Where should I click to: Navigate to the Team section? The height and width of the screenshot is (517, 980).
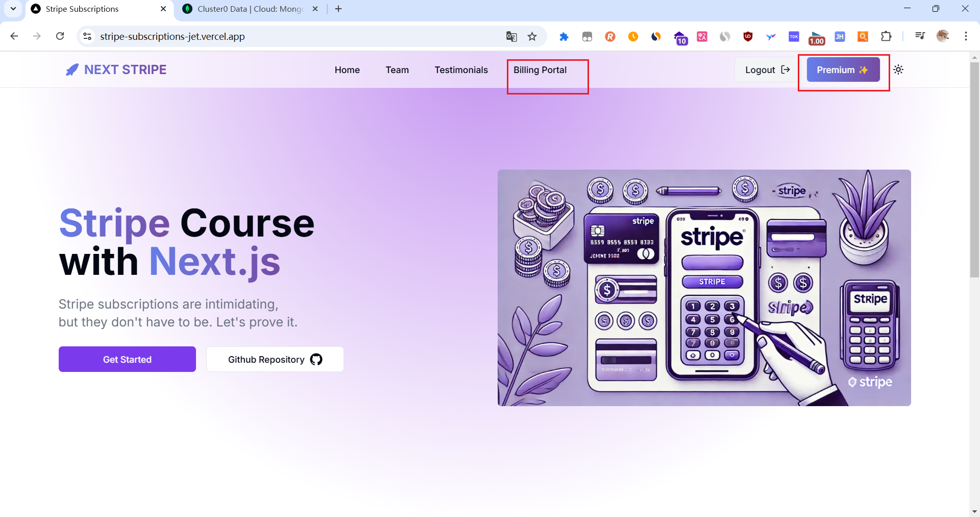point(397,70)
